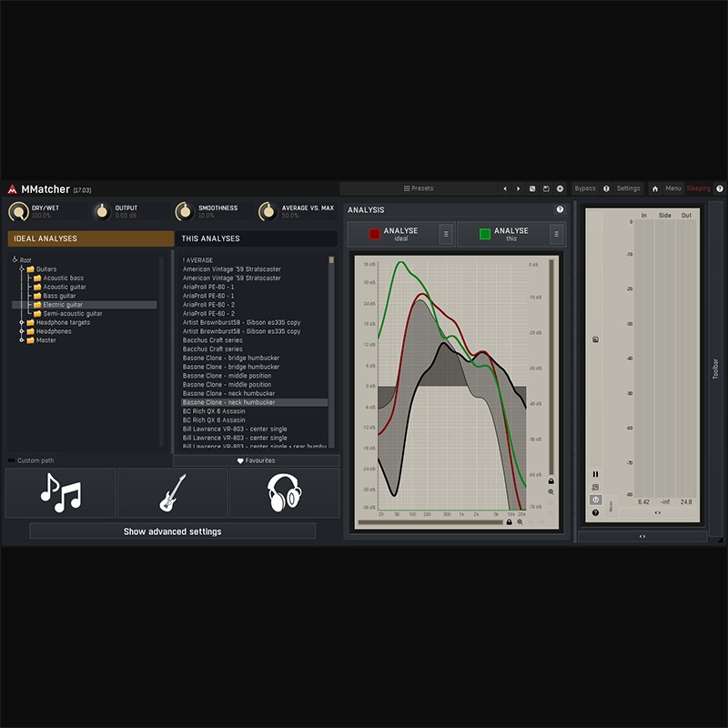
Task: Click the save preset disk icon
Action: (x=546, y=188)
